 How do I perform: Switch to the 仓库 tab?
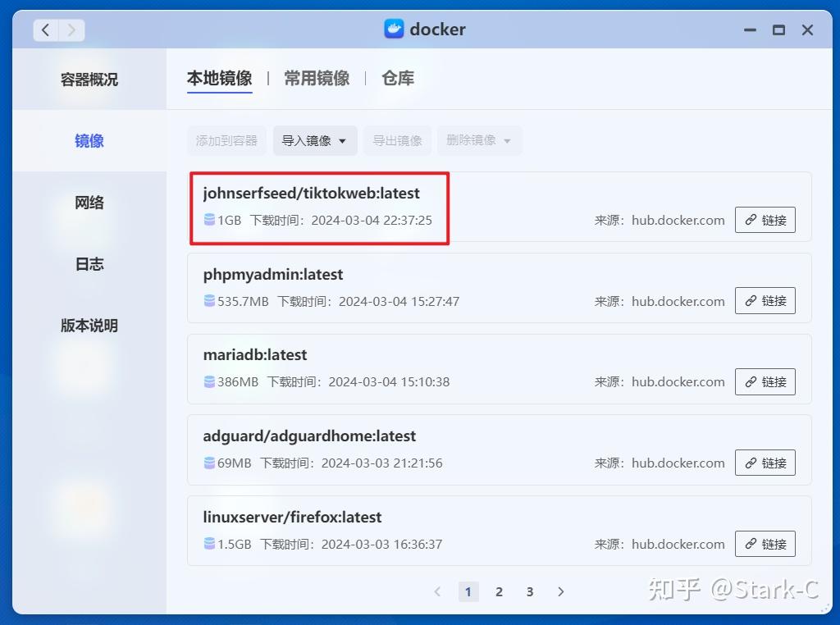pyautogui.click(x=398, y=79)
